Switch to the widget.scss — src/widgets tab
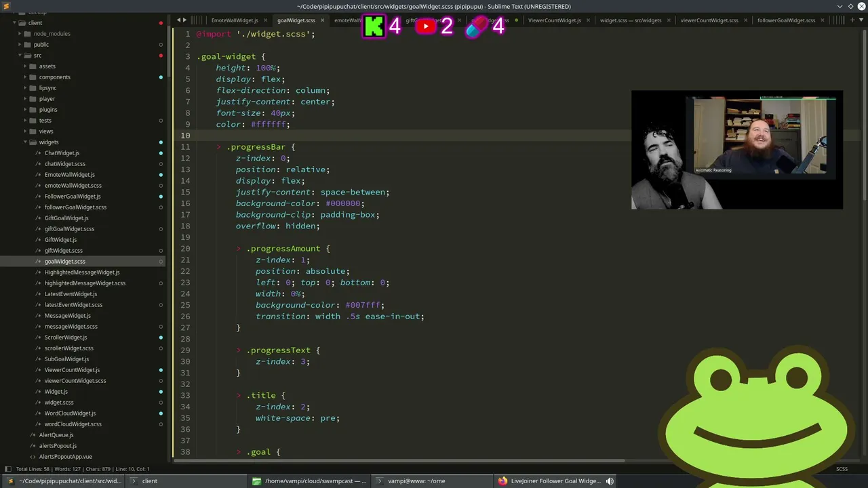The height and width of the screenshot is (488, 868). click(631, 20)
